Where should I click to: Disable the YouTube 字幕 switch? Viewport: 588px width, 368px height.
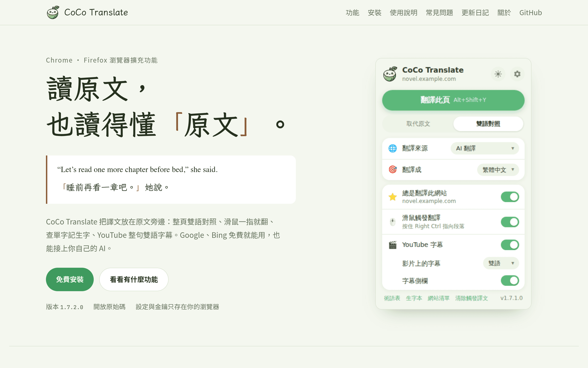tap(510, 245)
